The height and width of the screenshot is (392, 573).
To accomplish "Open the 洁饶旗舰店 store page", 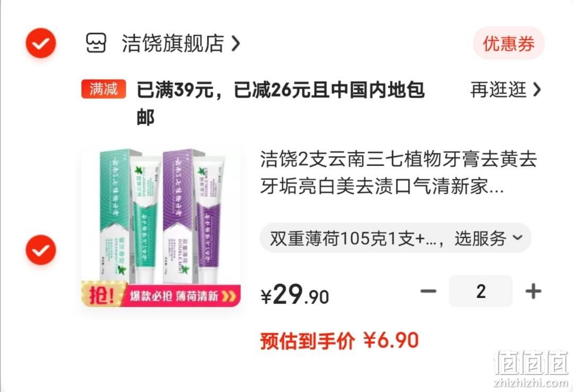I will click(172, 43).
